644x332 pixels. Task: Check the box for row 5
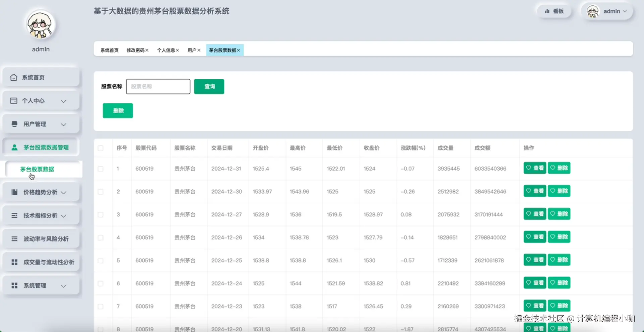pyautogui.click(x=101, y=261)
